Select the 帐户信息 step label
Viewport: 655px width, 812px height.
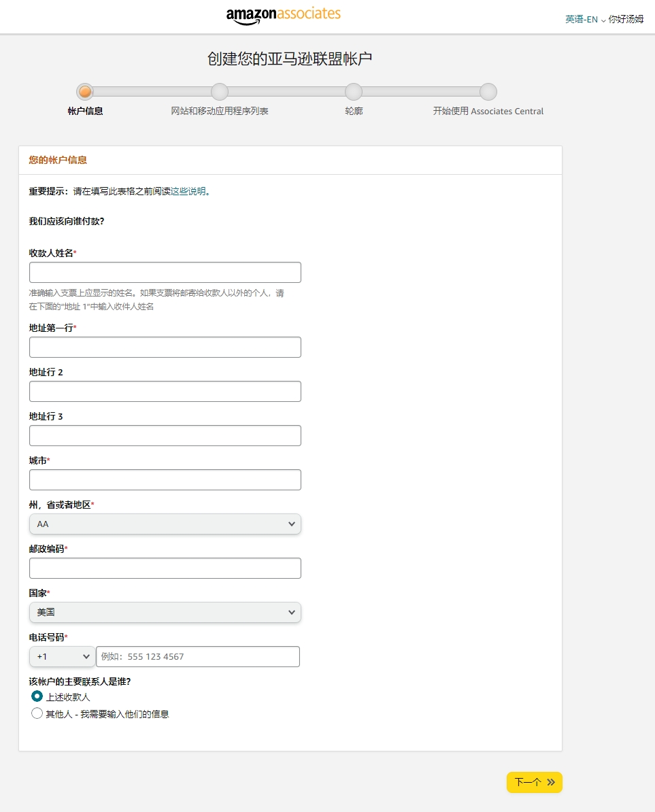click(86, 111)
